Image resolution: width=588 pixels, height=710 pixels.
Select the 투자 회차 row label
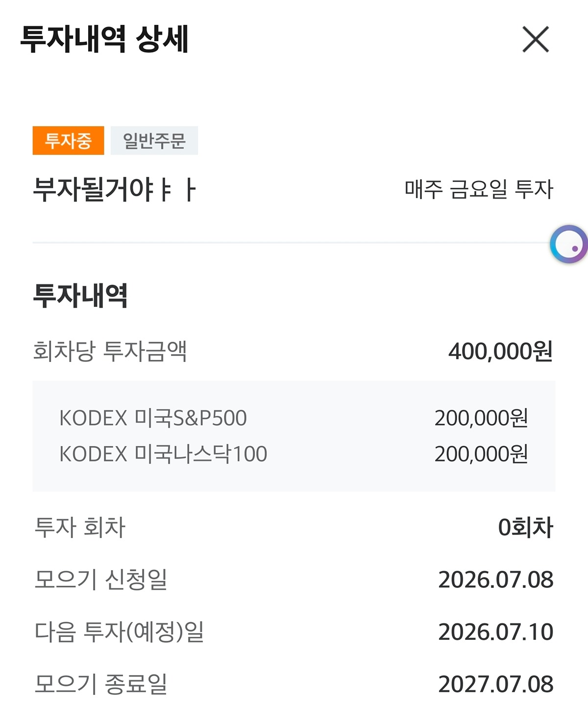click(x=80, y=528)
